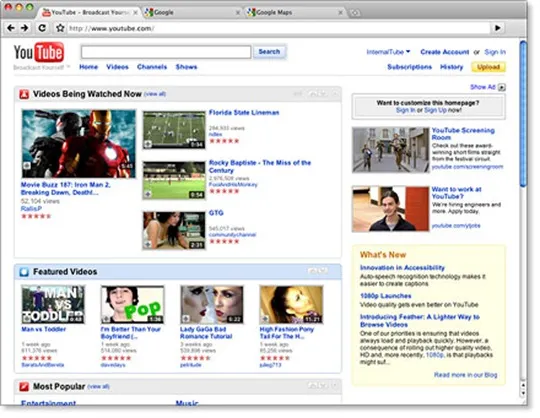
Task: Click the browser address bar
Action: coord(278,28)
